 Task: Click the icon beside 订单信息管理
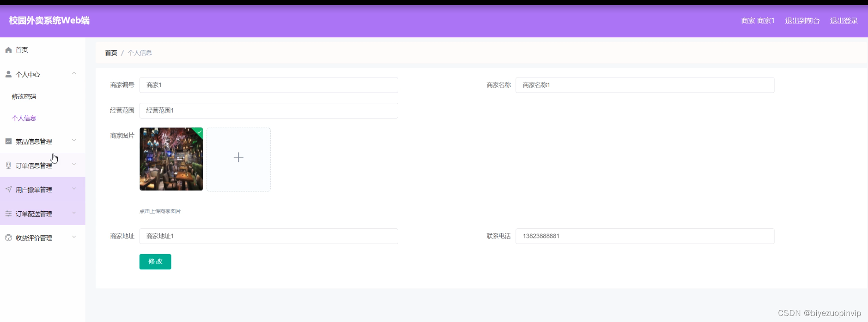[8, 165]
